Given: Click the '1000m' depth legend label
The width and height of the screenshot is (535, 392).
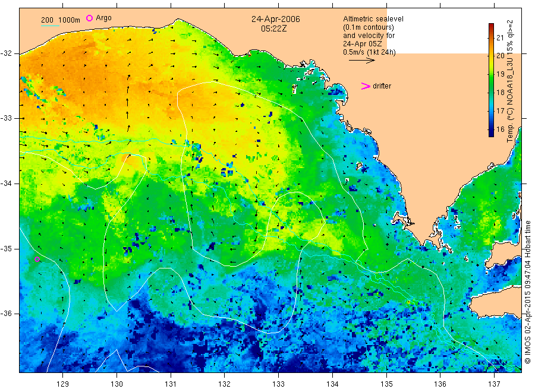Looking at the screenshot, I should click(x=69, y=20).
